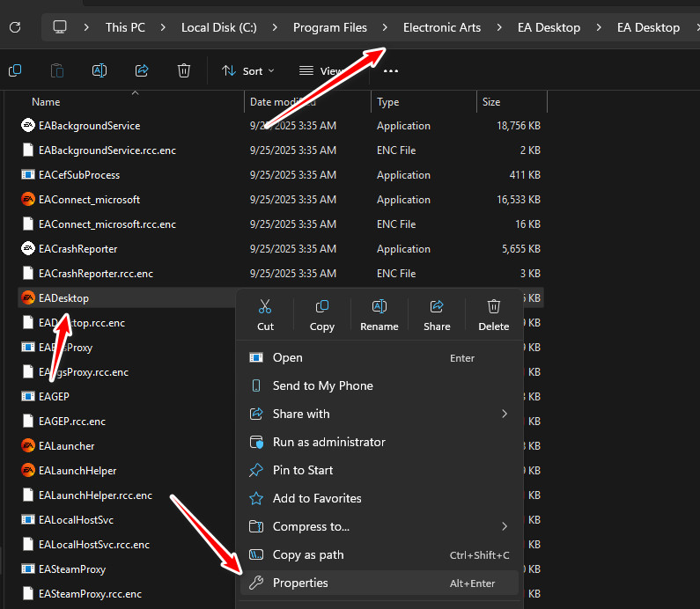Image resolution: width=700 pixels, height=609 pixels.
Task: Select the EALauncher application file
Action: click(x=67, y=446)
